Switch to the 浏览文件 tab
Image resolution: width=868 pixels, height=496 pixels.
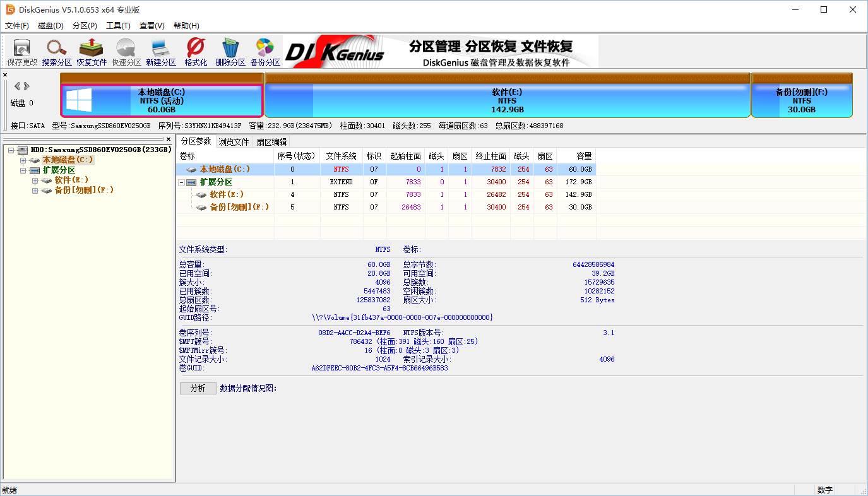click(234, 141)
